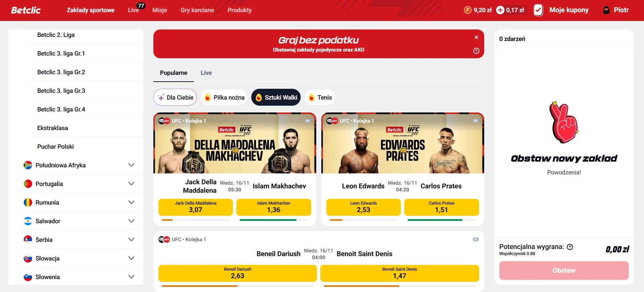This screenshot has height=292, width=644.
Task: Click the video stream icon on the Edwards-Prates card
Action: pyautogui.click(x=475, y=121)
